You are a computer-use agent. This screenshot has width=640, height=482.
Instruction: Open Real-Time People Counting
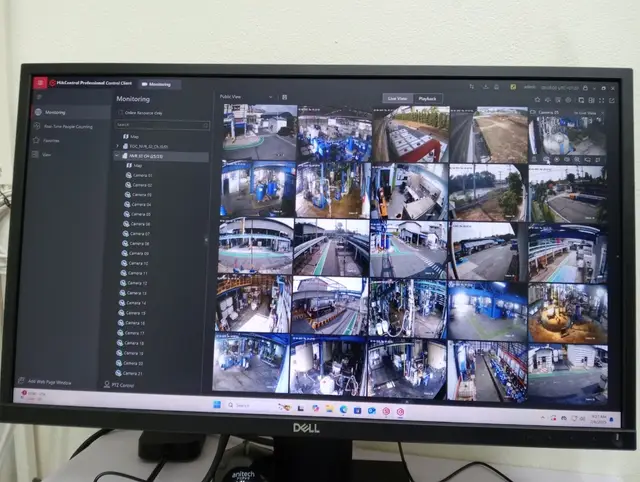point(63,127)
